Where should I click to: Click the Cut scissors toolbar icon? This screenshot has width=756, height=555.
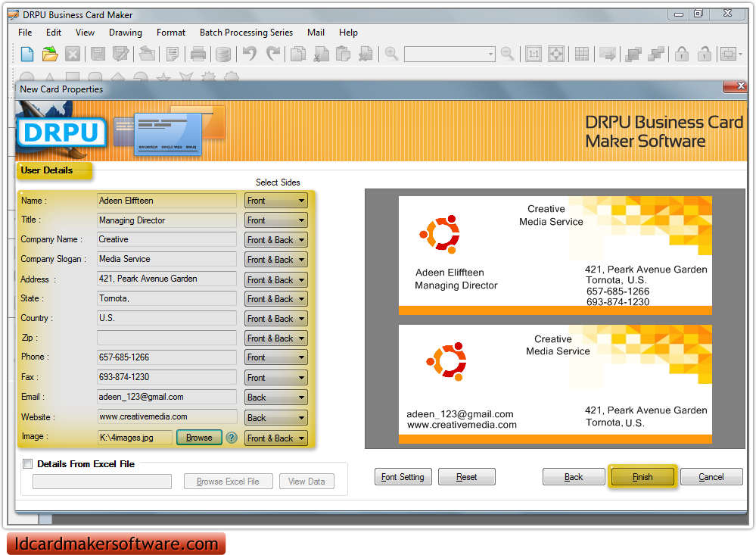(321, 54)
